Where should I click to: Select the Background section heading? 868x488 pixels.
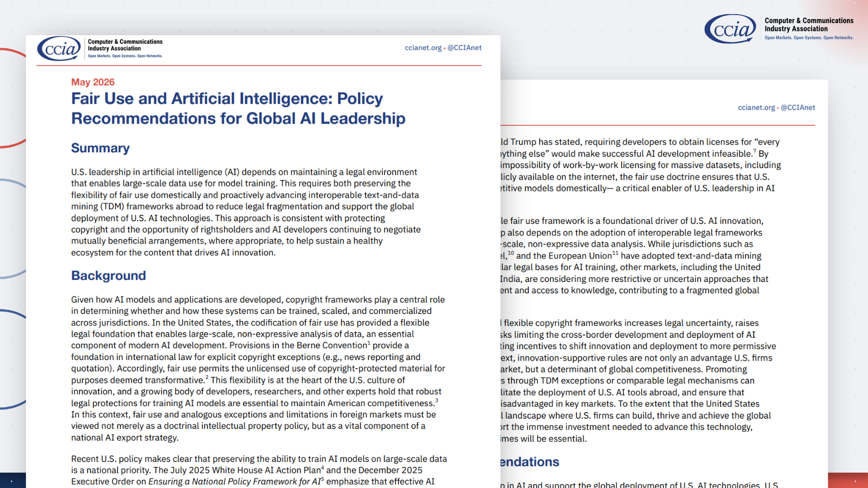(x=108, y=275)
